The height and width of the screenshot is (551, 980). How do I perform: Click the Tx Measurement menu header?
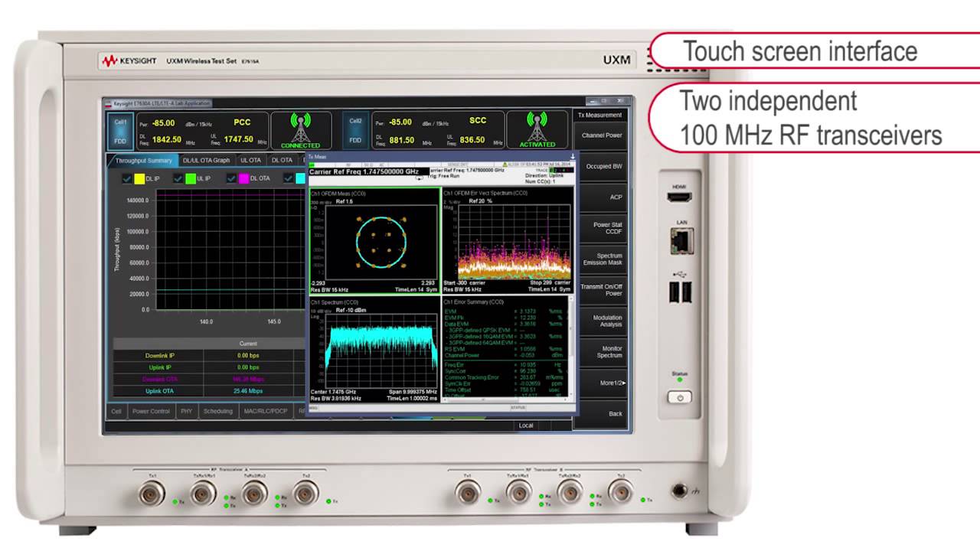pyautogui.click(x=600, y=115)
